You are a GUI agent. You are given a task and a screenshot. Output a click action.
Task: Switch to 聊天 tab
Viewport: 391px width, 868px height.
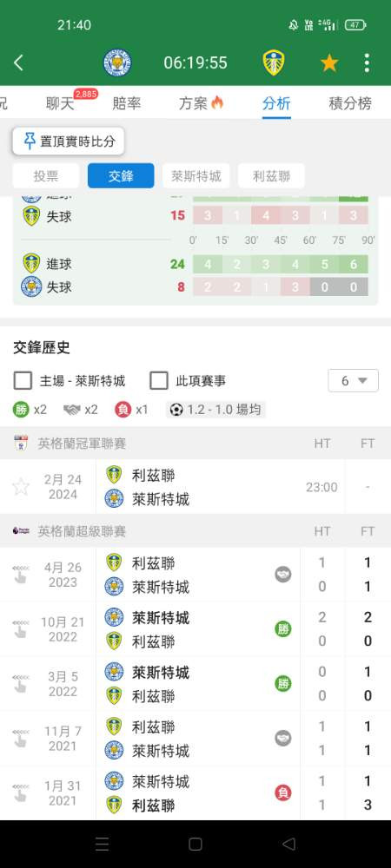point(60,103)
